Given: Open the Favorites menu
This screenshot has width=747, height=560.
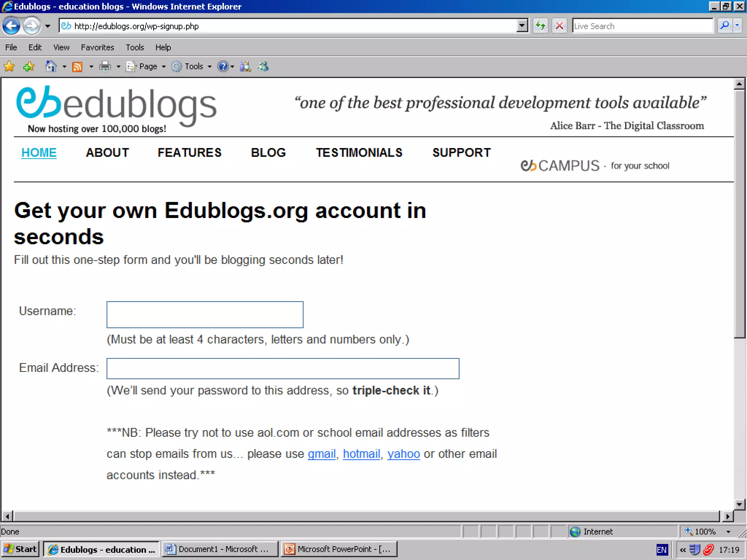Looking at the screenshot, I should 97,47.
